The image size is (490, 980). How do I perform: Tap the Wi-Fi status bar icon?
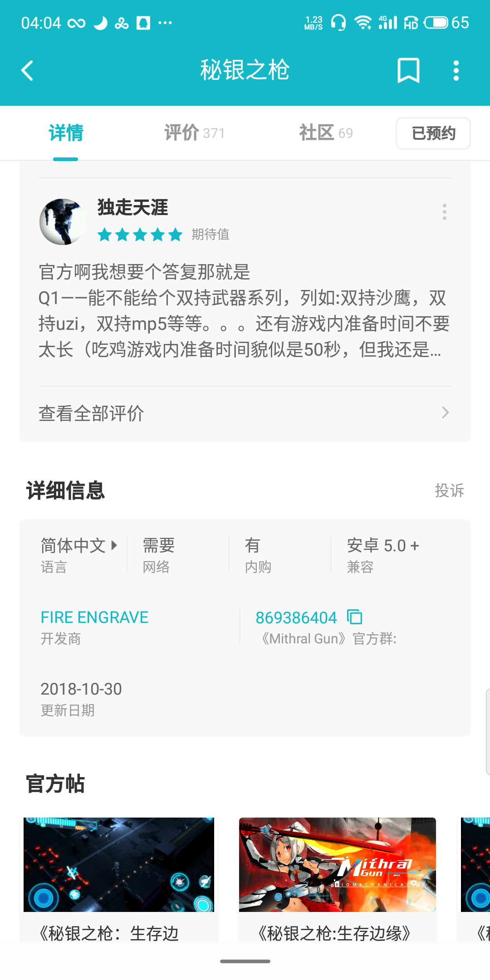(x=363, y=23)
